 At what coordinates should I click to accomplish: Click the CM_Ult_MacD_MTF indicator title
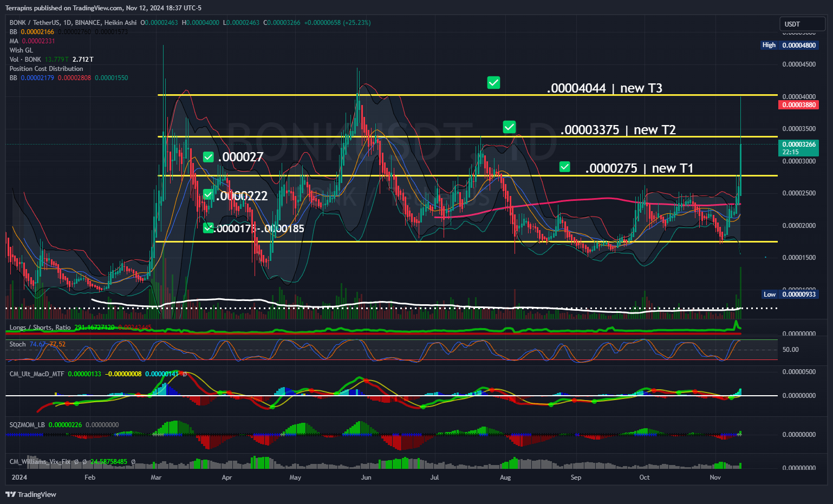pyautogui.click(x=37, y=374)
